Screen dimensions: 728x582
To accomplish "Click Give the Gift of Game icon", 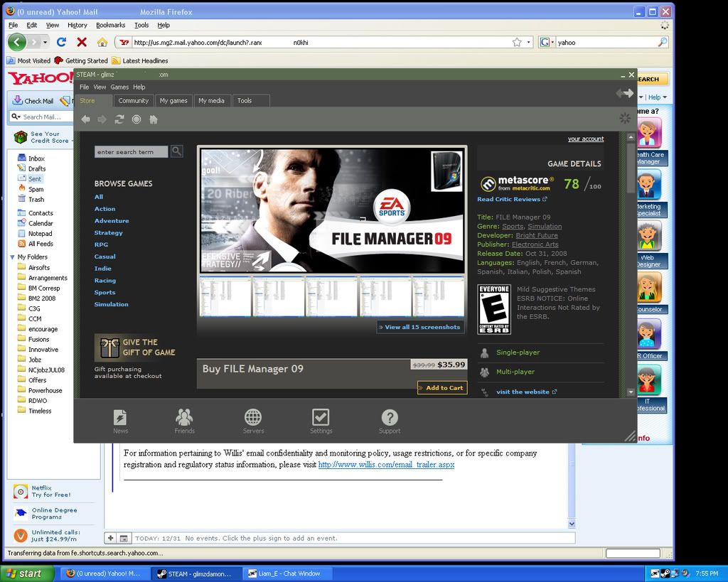I will (110, 347).
